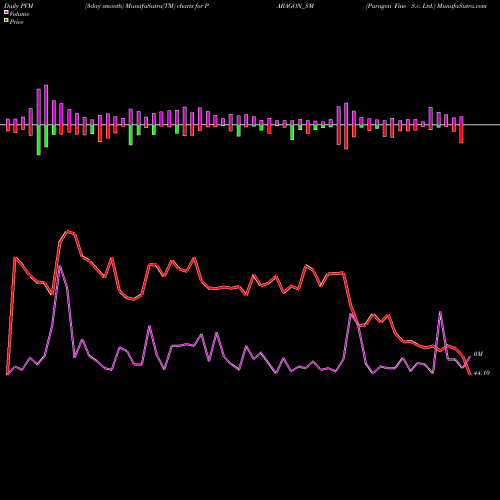This screenshot has width=500, height=500.
Task: Click the 0M volume value label
Action: pyautogui.click(x=478, y=354)
